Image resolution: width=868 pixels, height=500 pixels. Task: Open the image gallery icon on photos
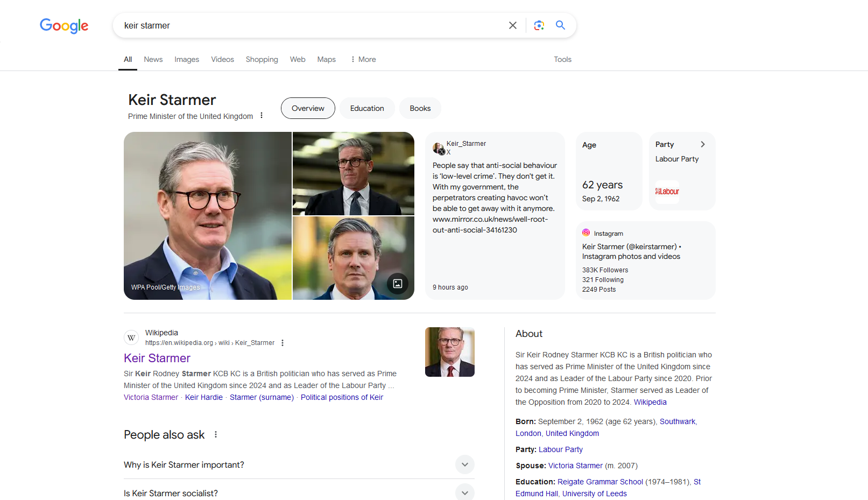(398, 284)
